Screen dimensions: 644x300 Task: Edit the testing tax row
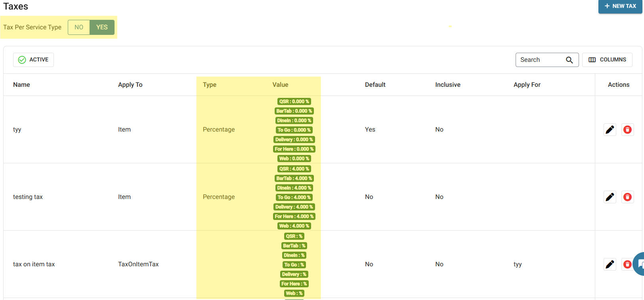tap(610, 197)
